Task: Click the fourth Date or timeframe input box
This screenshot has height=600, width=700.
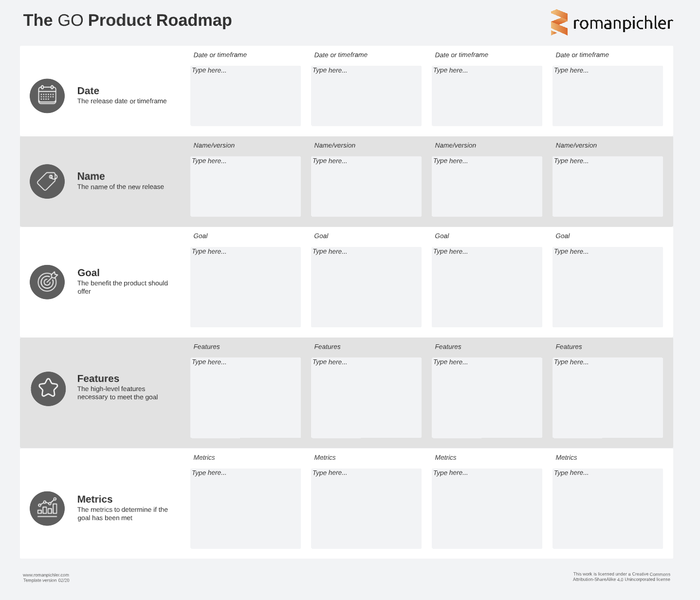Action: (608, 96)
